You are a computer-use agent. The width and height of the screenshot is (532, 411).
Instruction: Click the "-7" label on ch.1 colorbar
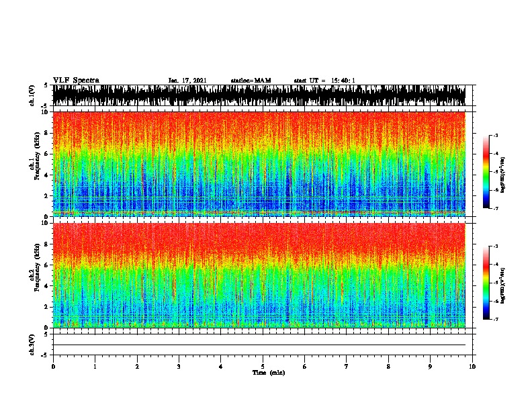coord(495,208)
